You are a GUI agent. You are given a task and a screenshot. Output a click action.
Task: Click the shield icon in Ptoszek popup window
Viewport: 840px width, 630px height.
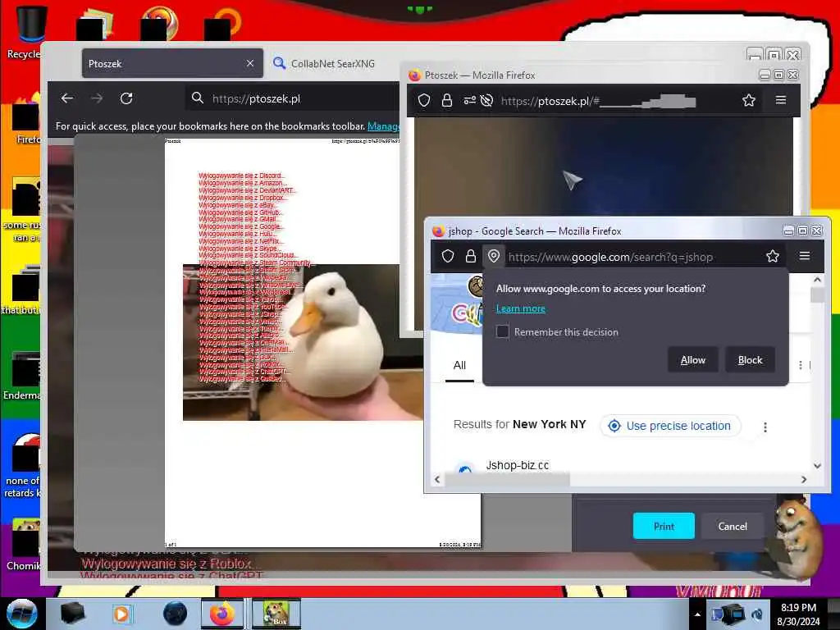tap(424, 100)
